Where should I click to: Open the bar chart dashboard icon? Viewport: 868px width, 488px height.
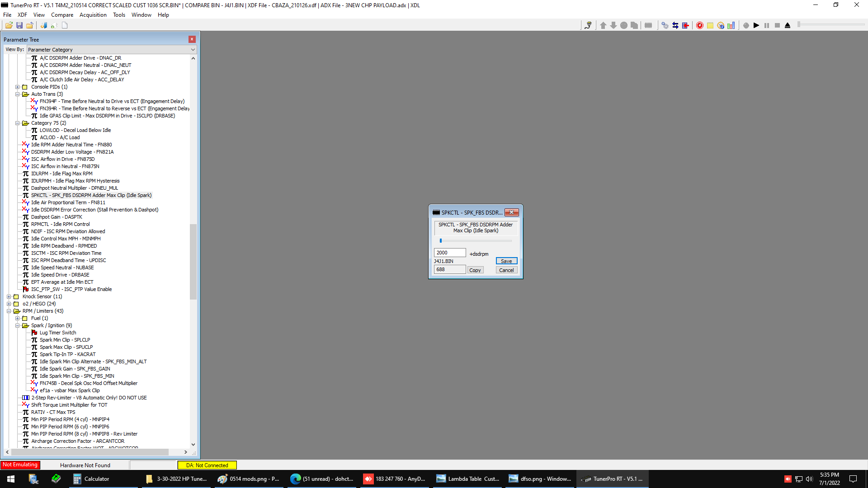(731, 25)
